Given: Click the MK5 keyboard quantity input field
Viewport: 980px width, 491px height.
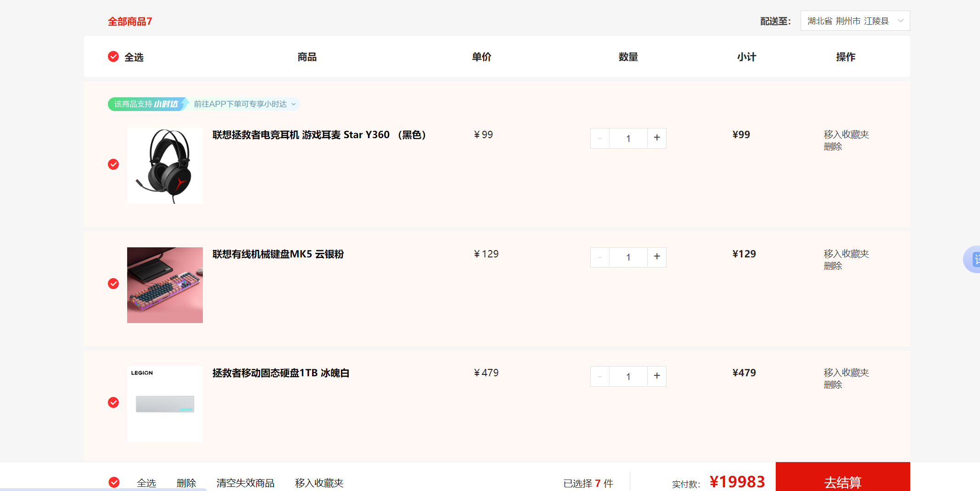Looking at the screenshot, I should tap(628, 257).
